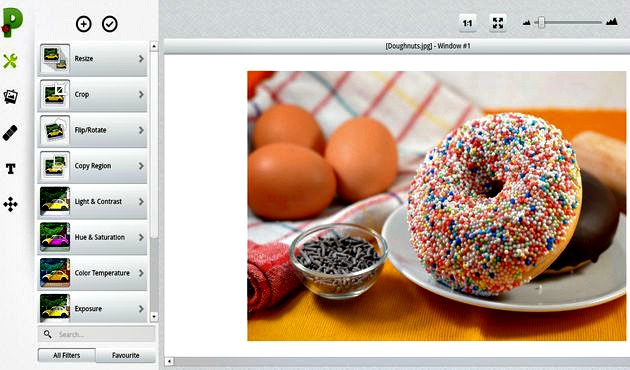Click the Flip/Rotate label text

coord(90,130)
